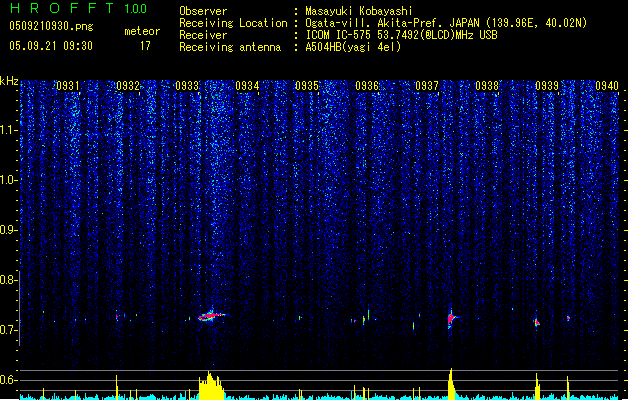The width and height of the screenshot is (629, 400).
Task: Click the 0936 time marker
Action: pos(367,86)
